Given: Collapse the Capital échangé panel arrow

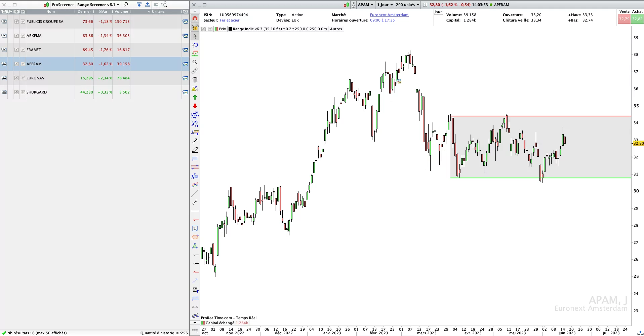Looking at the screenshot, I should [x=195, y=323].
